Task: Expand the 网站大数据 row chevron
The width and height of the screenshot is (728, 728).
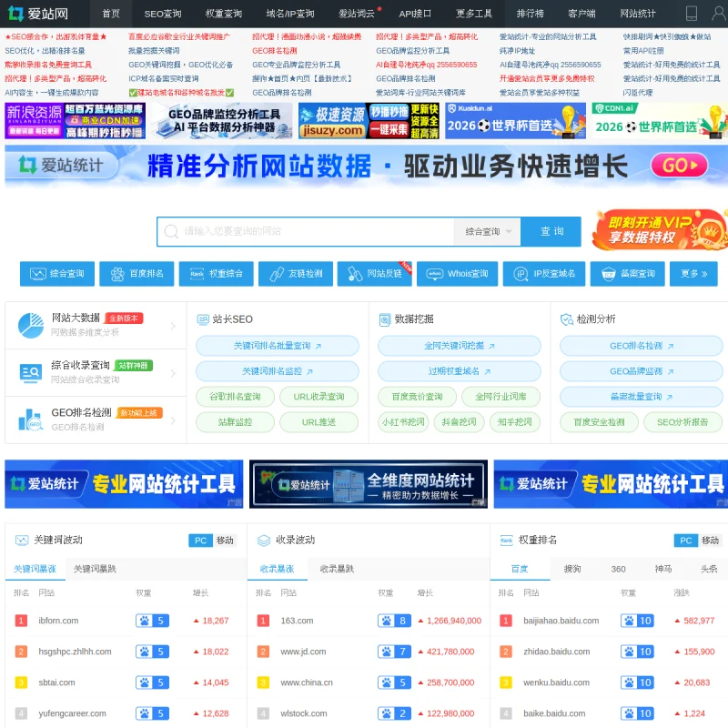Action: pyautogui.click(x=173, y=326)
